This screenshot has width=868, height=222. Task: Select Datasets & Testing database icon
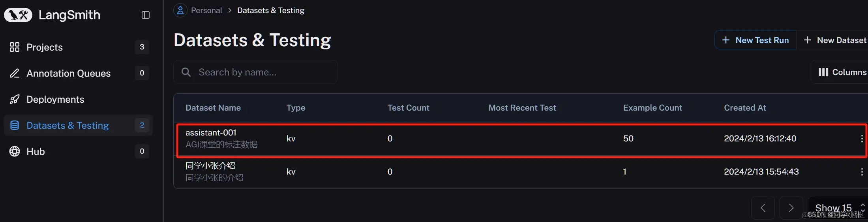(15, 125)
